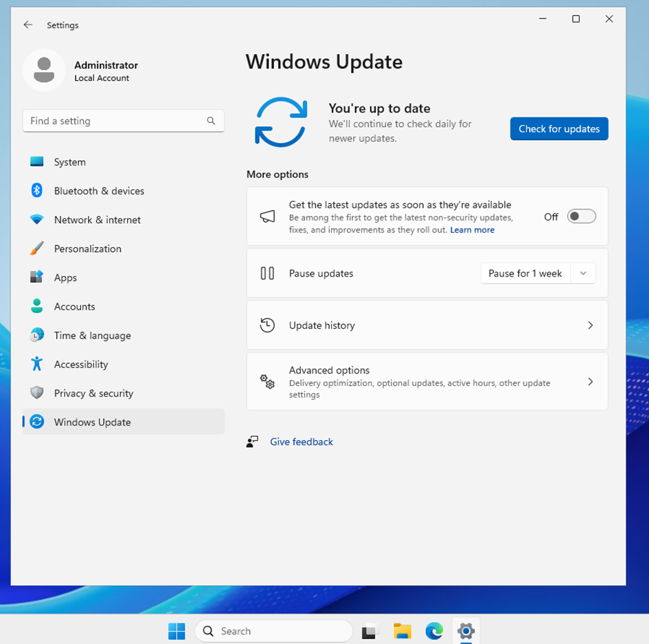The image size is (649, 644).
Task: Select Apps category label
Action: [65, 277]
